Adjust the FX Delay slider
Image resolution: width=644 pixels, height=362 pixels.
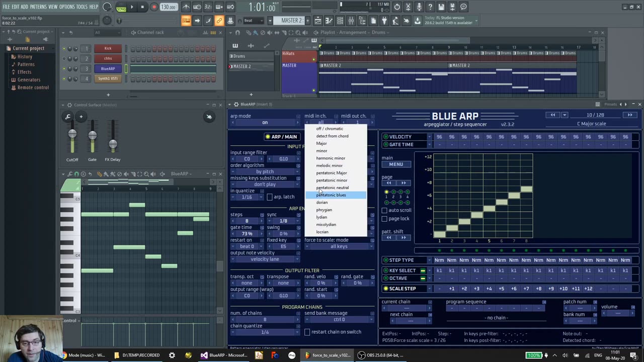[113, 144]
